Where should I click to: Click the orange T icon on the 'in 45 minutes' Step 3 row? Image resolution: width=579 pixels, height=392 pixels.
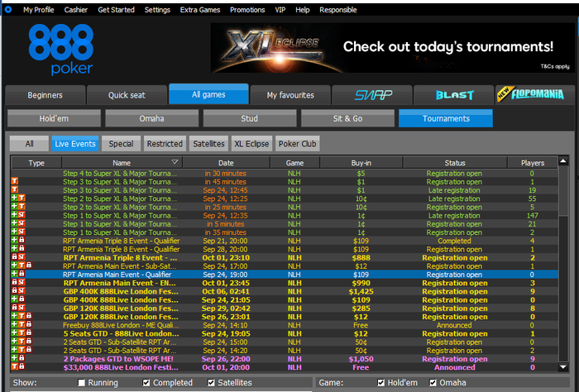[14, 181]
